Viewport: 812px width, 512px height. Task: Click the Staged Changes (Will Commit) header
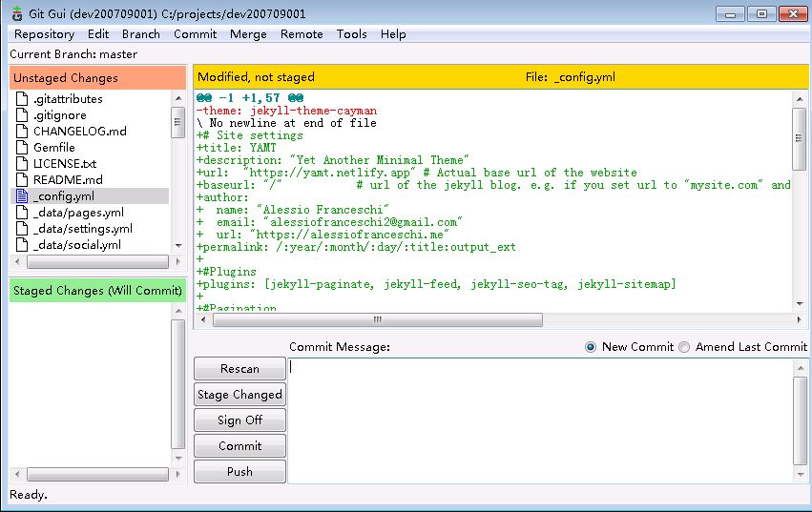click(97, 291)
